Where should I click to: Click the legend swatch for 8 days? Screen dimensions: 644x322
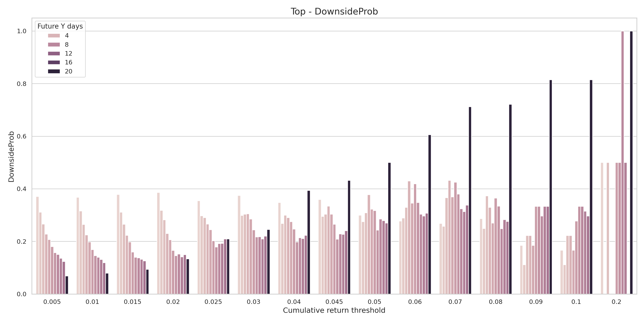[x=54, y=44]
